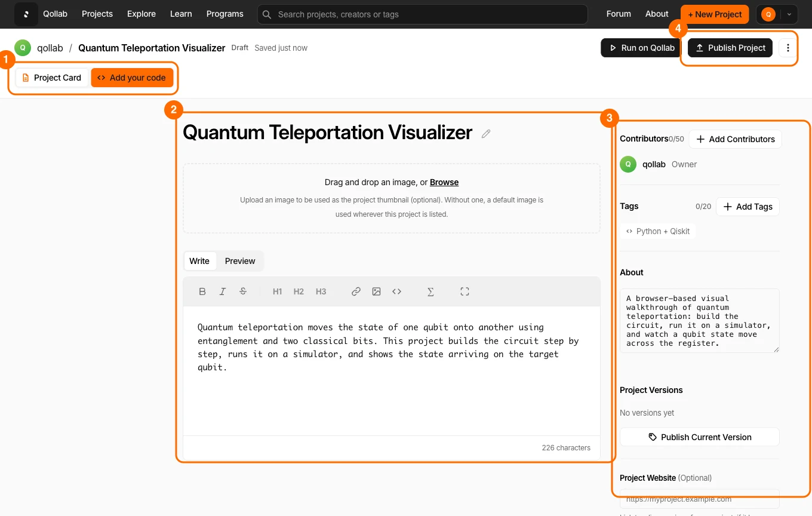812x516 pixels.
Task: Click Add Contributors
Action: pos(735,139)
